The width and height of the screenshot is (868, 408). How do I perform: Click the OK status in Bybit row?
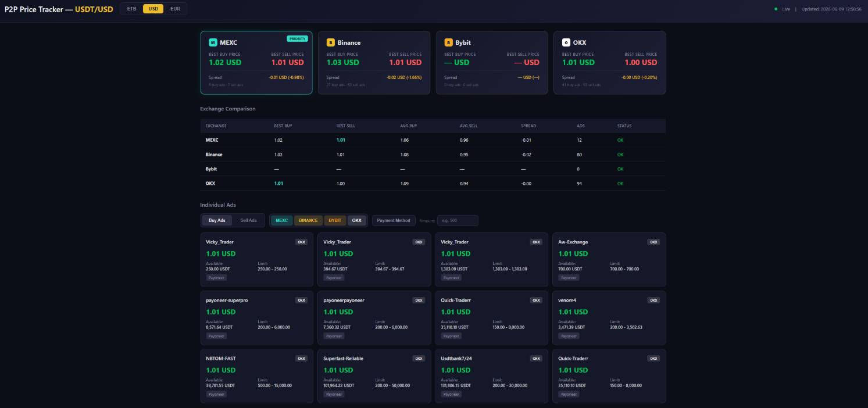[x=620, y=169]
